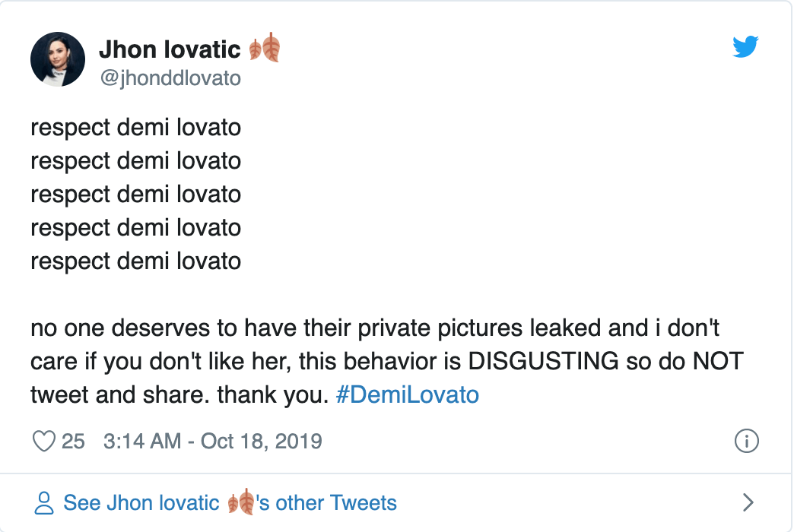Image resolution: width=794 pixels, height=532 pixels.
Task: Open the @jhonddlovato handle
Action: (170, 78)
